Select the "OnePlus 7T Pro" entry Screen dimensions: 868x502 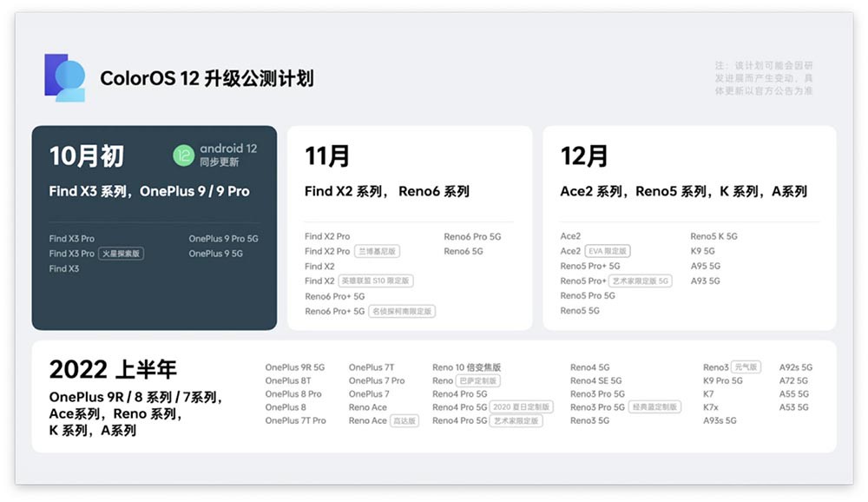click(295, 420)
